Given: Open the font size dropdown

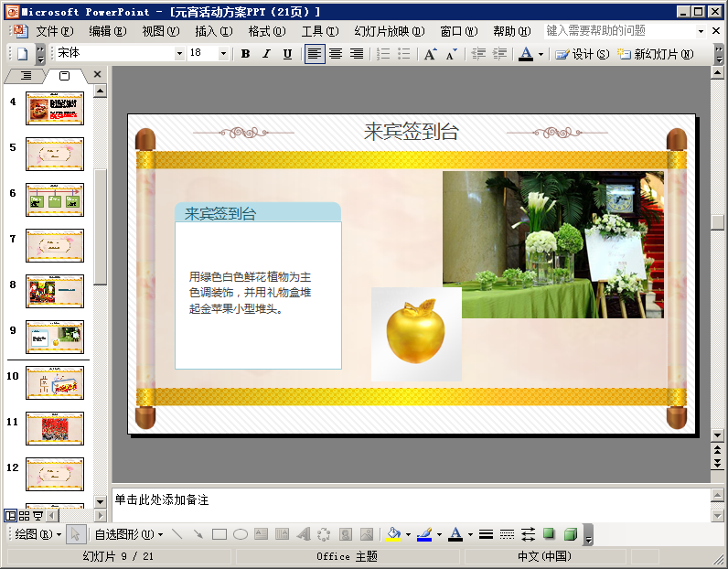Looking at the screenshot, I should pos(223,54).
